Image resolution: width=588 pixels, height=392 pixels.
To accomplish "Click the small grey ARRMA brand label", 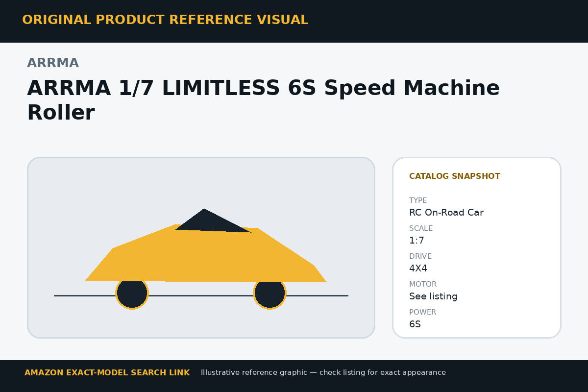I will click(x=53, y=63).
